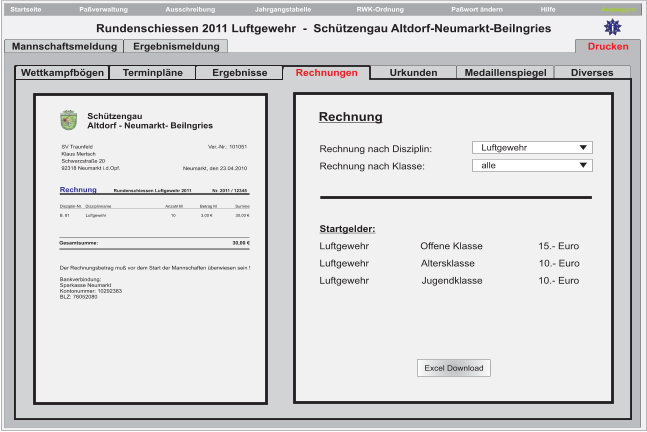Click the Jugendklasse fee row text

[x=452, y=281]
